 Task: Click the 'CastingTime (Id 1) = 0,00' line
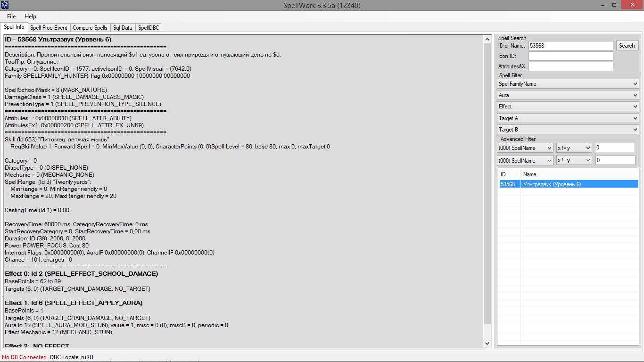(x=37, y=210)
